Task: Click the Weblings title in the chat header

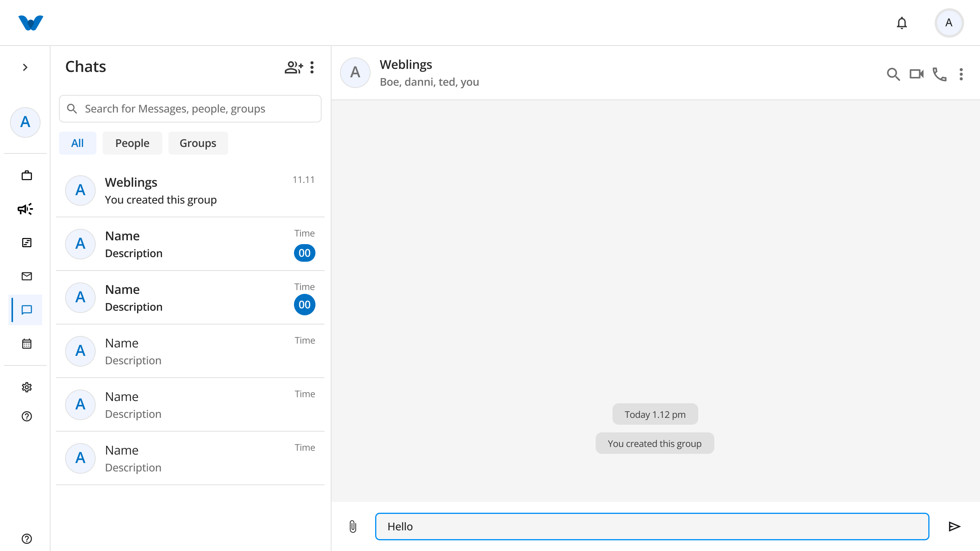Action: point(406,64)
